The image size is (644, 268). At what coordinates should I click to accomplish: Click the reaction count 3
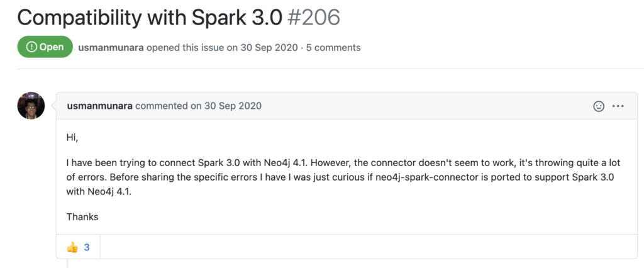point(87,247)
